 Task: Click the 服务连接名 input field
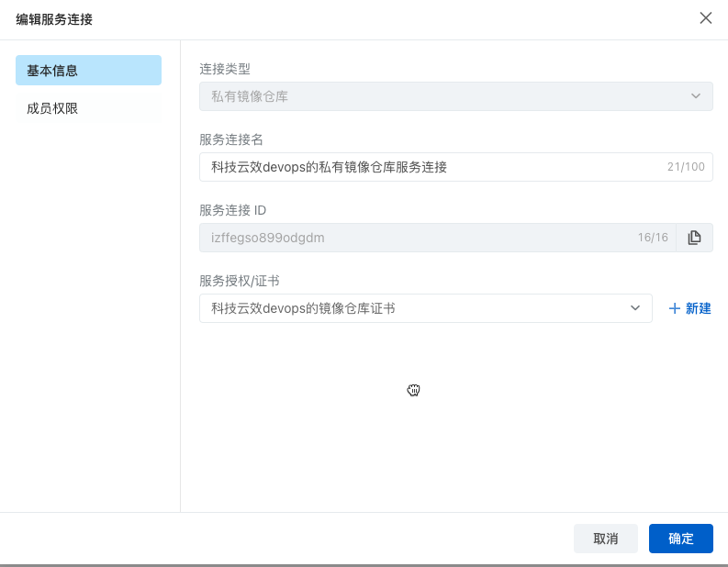point(456,167)
